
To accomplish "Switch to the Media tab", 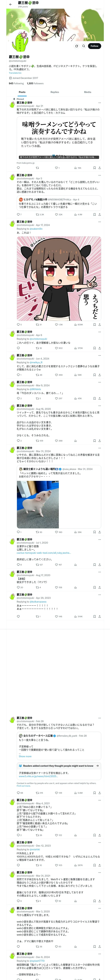I will point(88,92).
